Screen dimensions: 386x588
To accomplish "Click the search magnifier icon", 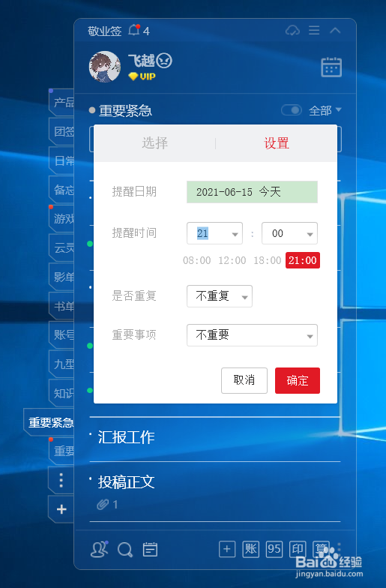I will coord(124,550).
